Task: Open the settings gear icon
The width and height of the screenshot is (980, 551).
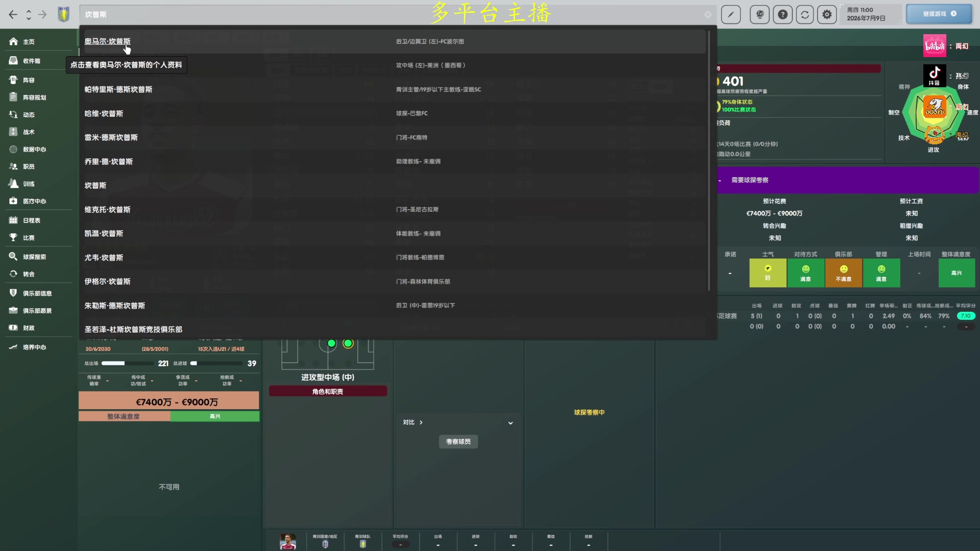Action: click(x=827, y=14)
